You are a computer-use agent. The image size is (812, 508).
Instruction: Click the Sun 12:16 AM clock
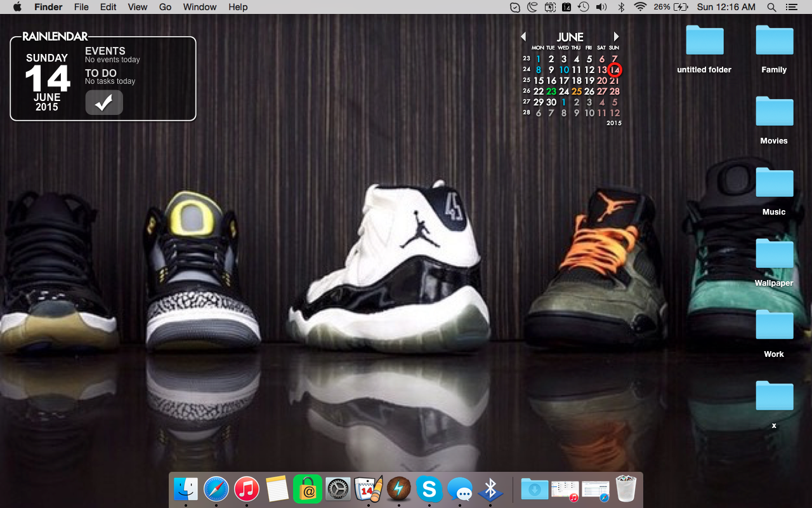click(726, 7)
